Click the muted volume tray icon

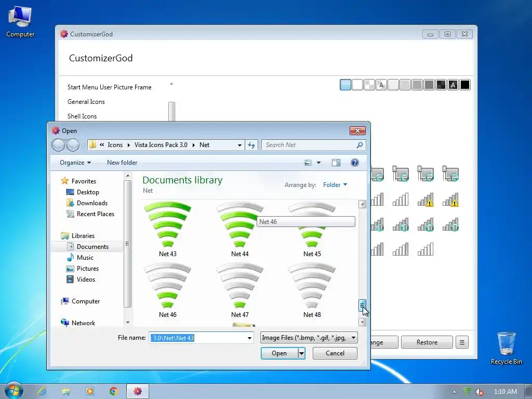tap(479, 392)
